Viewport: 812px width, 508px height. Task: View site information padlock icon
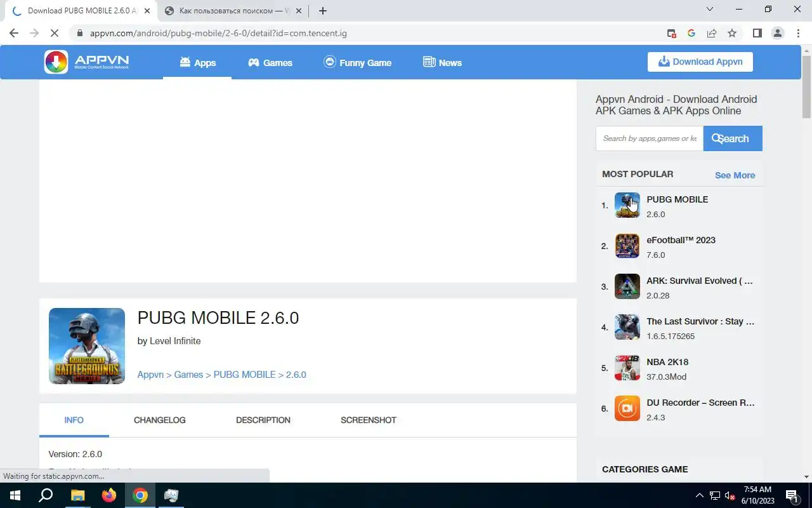79,33
